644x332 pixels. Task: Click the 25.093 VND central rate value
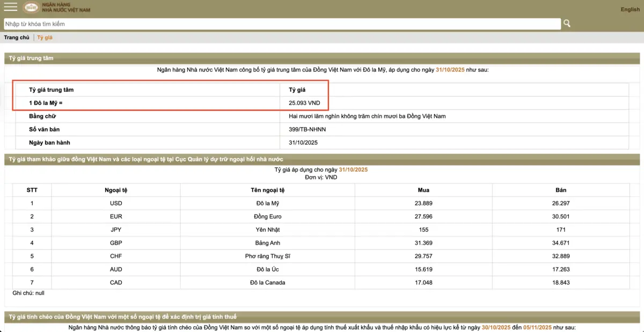tap(304, 103)
